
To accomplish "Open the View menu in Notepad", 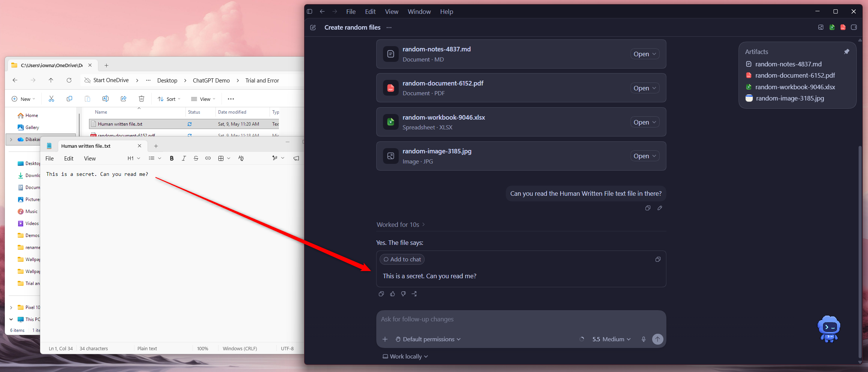I will pyautogui.click(x=90, y=158).
